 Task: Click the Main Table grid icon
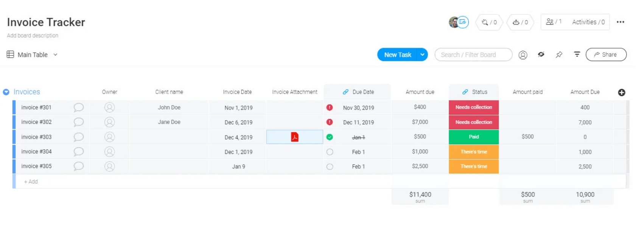coord(10,55)
